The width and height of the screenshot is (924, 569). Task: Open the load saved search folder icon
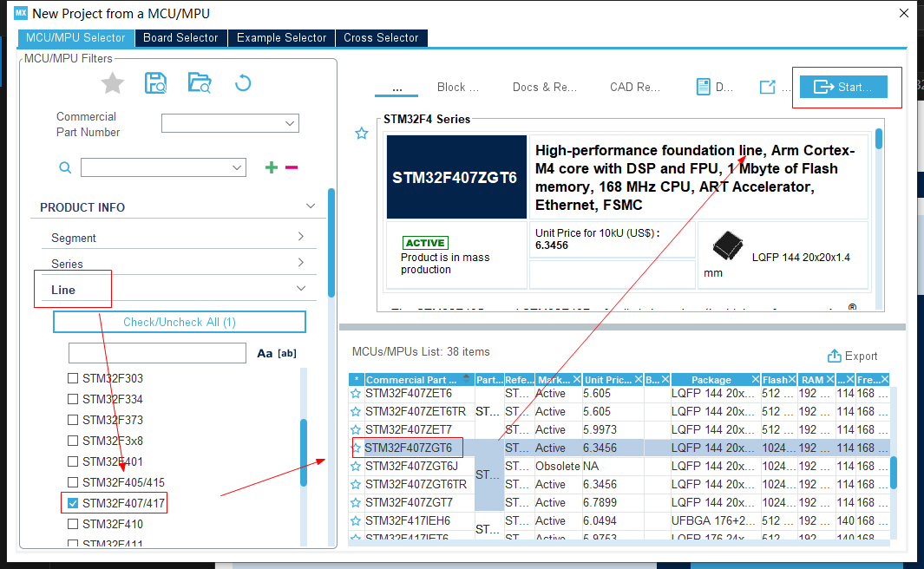click(200, 83)
